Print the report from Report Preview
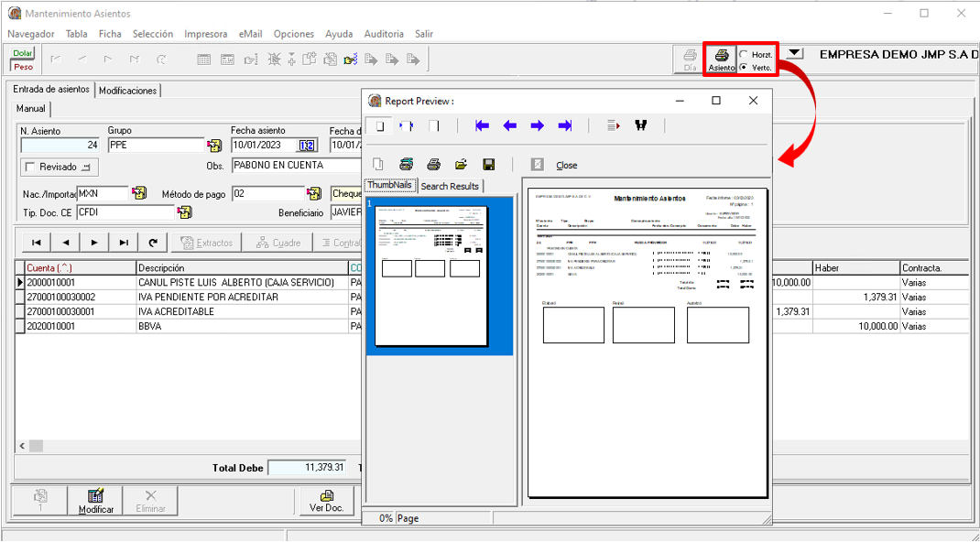980x542 pixels. tap(434, 165)
